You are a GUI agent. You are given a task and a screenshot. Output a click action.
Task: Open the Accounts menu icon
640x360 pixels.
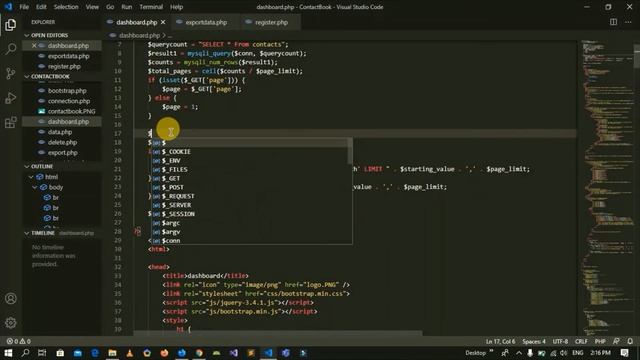coord(11,298)
